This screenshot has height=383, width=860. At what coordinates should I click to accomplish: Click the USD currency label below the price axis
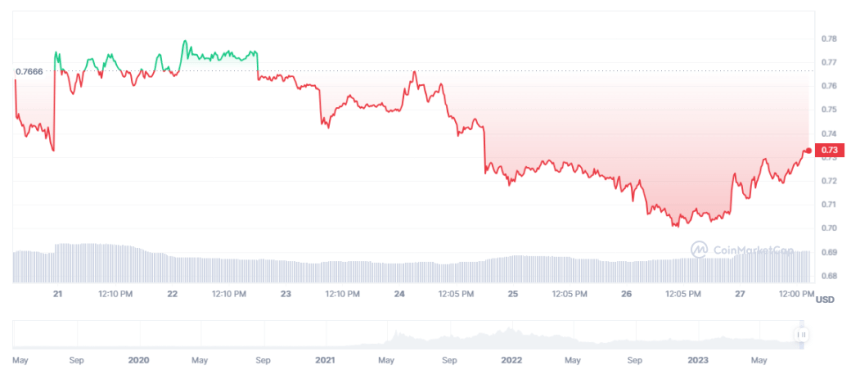tap(825, 300)
